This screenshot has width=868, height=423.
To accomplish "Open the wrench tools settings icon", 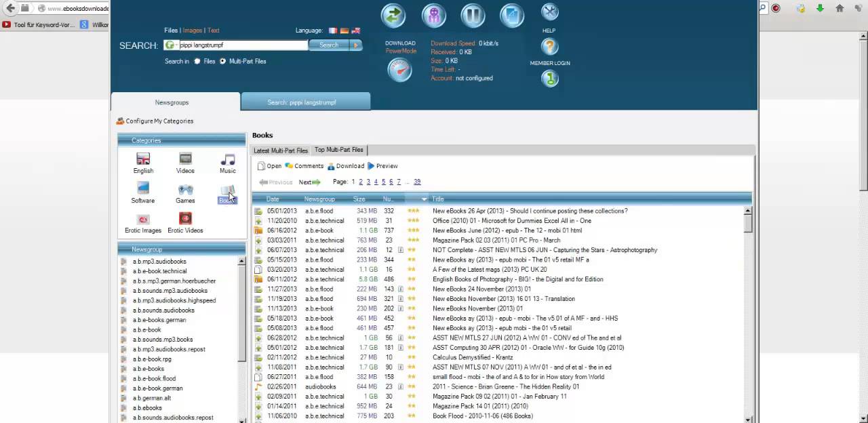I will tap(549, 12).
